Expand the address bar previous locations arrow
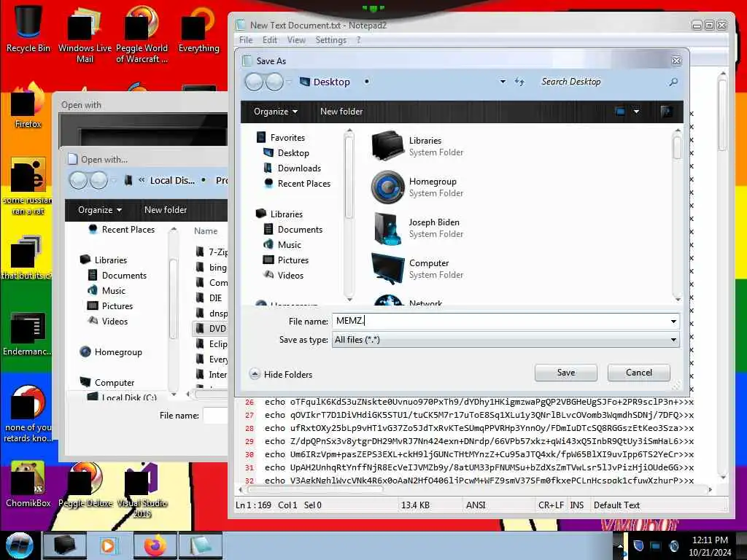The image size is (747, 560). click(503, 82)
